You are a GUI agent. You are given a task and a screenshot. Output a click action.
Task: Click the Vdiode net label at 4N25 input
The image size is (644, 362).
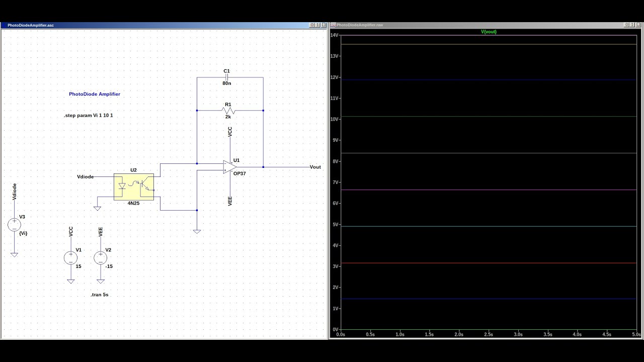pyautogui.click(x=86, y=176)
